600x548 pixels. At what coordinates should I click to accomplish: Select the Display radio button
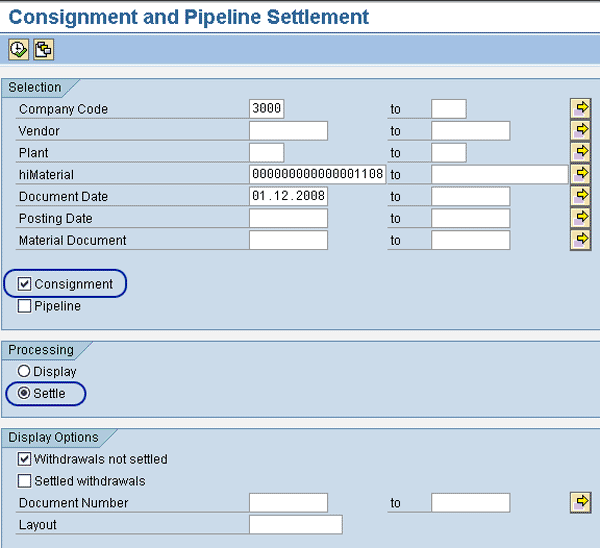pos(25,372)
